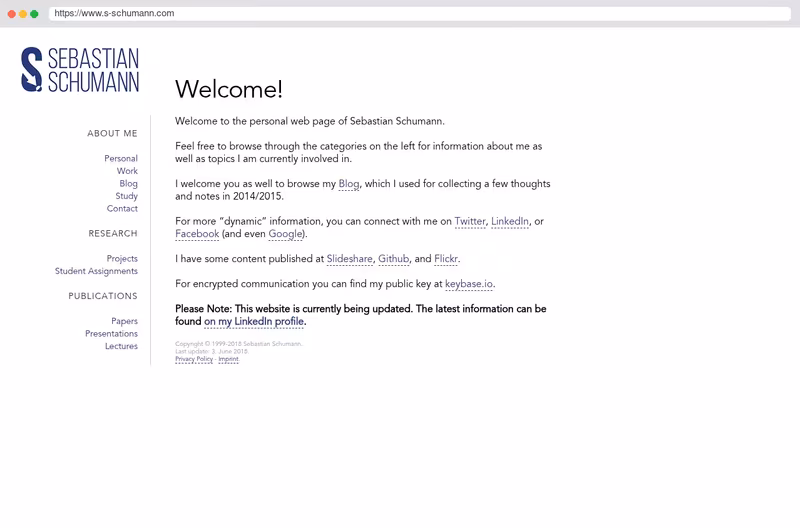Open Blog from the sidebar menu
800x528 pixels.
[x=128, y=183]
